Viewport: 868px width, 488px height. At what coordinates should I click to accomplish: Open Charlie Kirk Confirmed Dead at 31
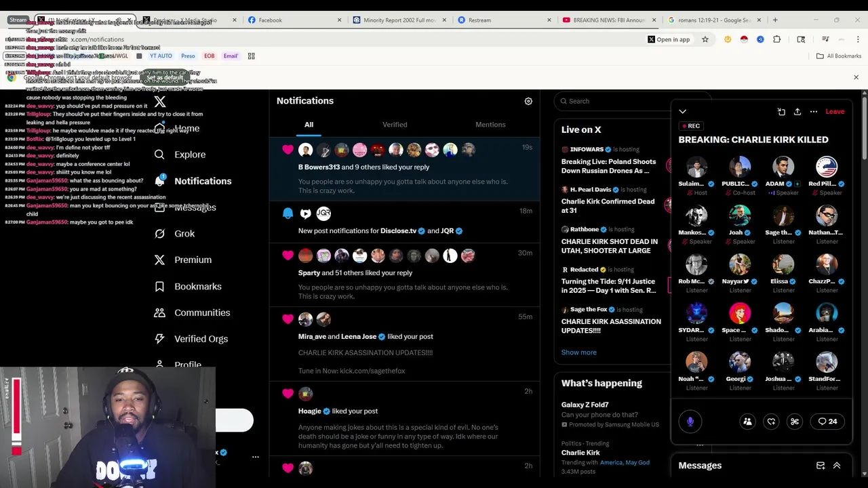[x=609, y=201]
